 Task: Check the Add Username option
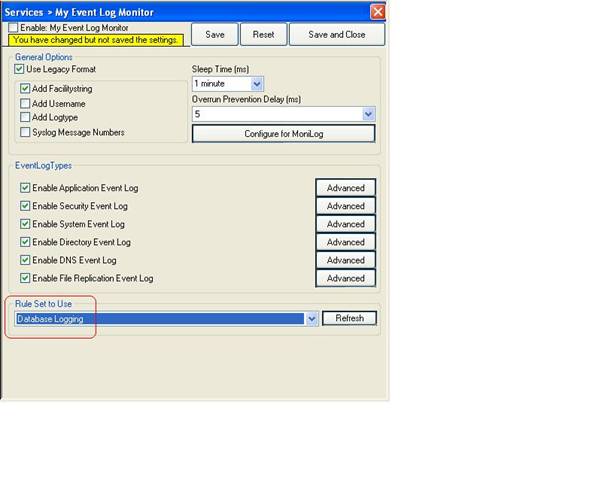(25, 103)
